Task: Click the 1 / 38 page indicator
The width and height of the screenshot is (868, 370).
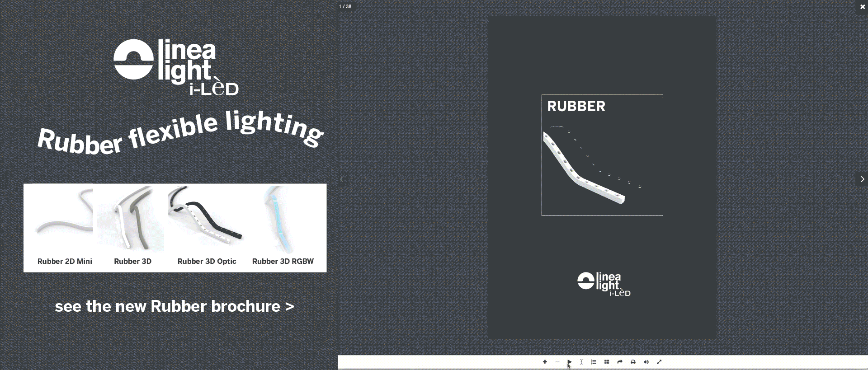Action: [345, 7]
